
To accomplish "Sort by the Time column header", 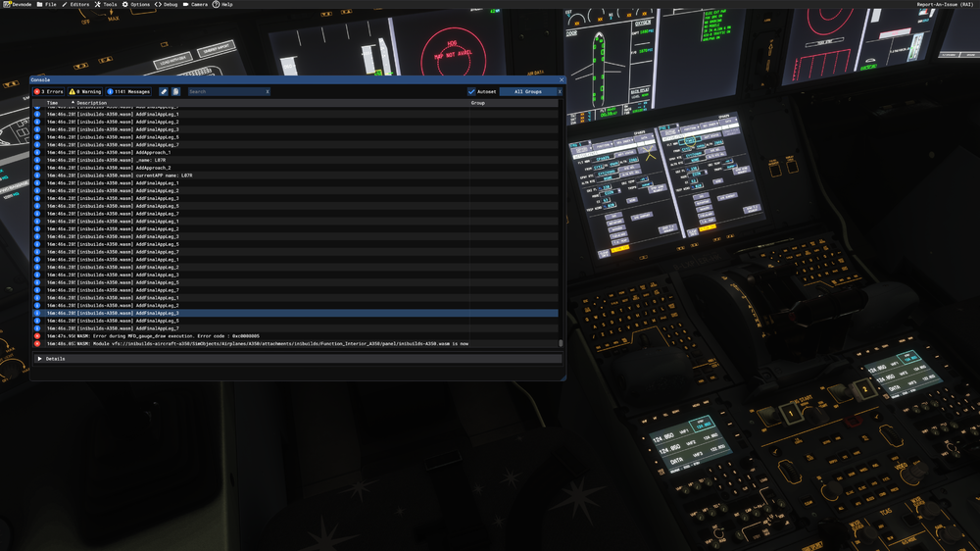I will [x=53, y=102].
